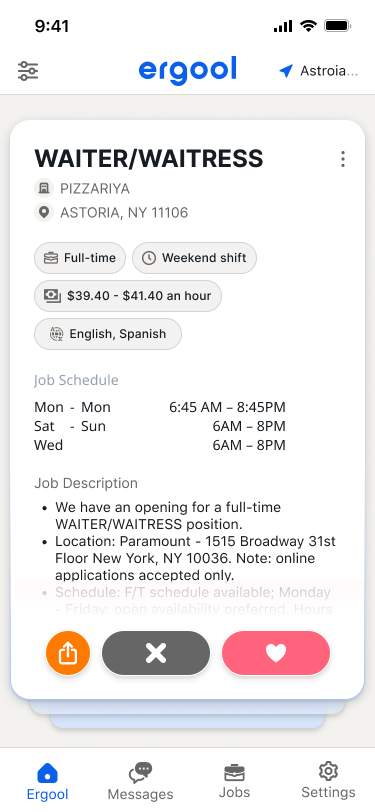Image resolution: width=375 pixels, height=812 pixels.
Task: Select the Full-time chip
Action: 80,258
